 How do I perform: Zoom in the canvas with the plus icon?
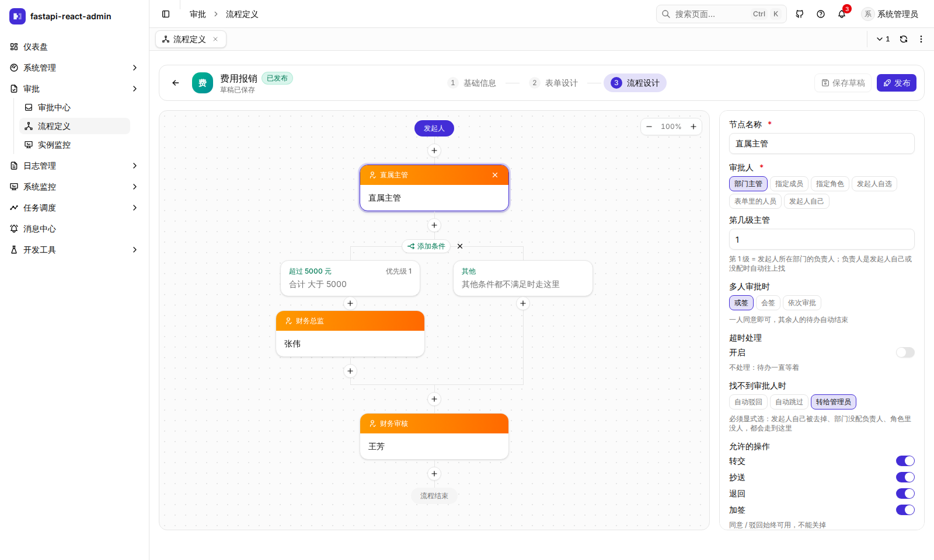(693, 127)
